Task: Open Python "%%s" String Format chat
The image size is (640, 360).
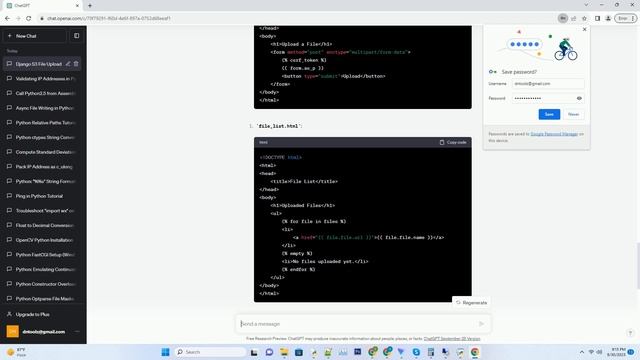Action: (x=42, y=182)
